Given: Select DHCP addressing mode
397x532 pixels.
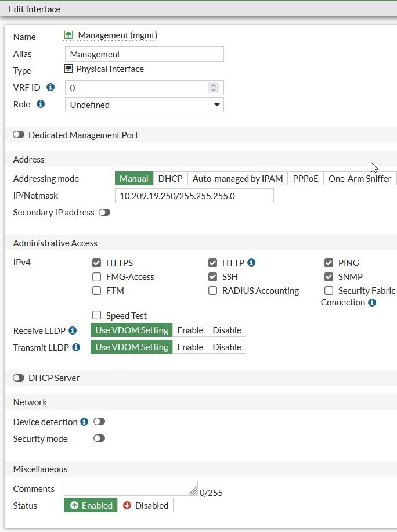Looking at the screenshot, I should 171,179.
